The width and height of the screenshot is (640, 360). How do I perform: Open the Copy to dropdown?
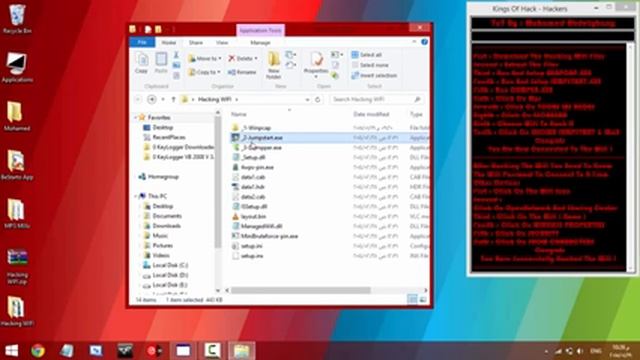tap(204, 72)
